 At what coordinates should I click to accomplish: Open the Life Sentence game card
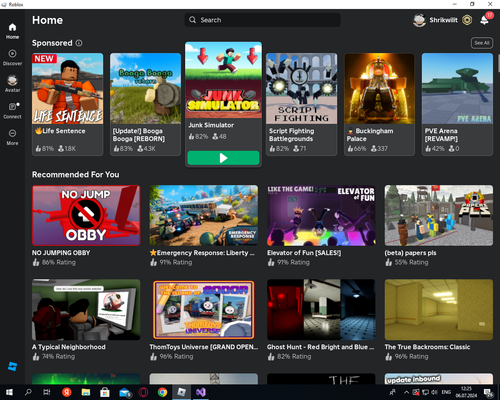pos(68,104)
